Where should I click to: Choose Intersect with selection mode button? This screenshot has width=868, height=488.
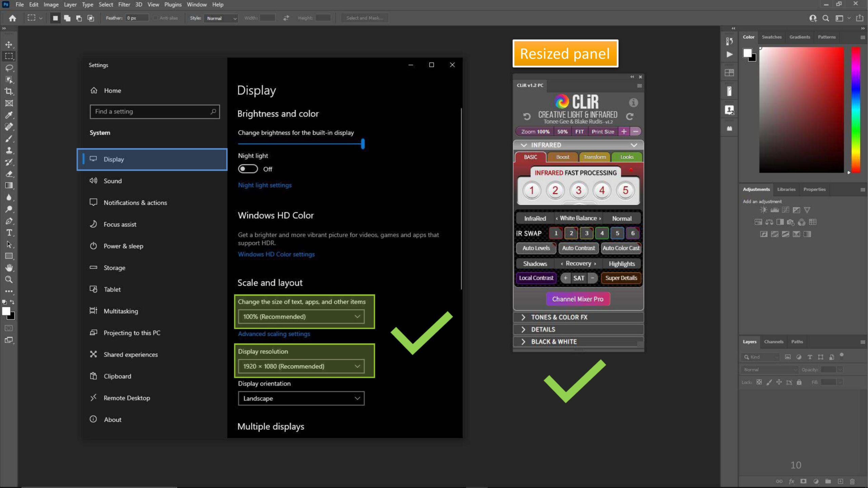(91, 18)
